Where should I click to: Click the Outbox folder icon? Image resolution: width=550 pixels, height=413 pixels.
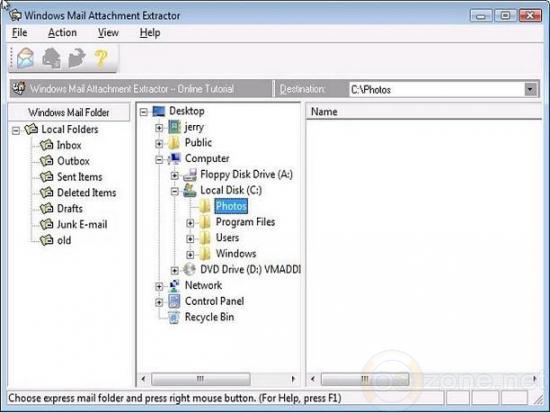tap(46, 161)
